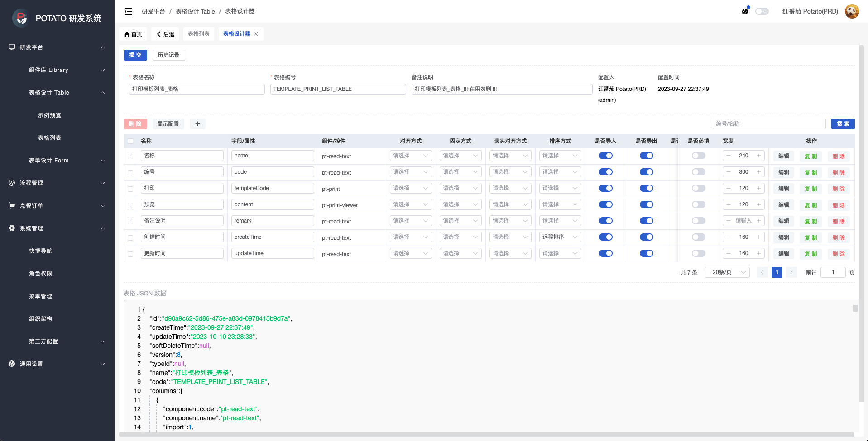Toggle 是否必填 for 打印 row
Screen dimensions: 868x441
pyautogui.click(x=699, y=188)
